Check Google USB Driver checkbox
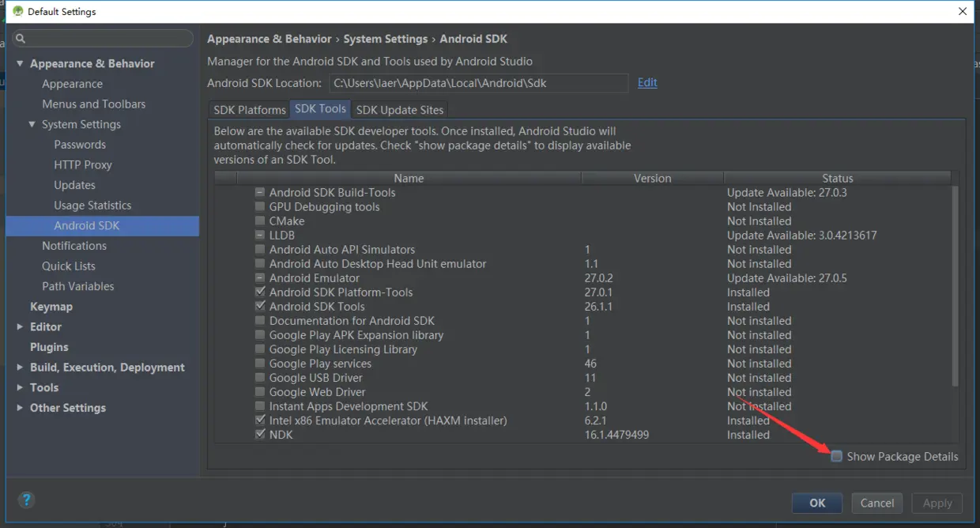Viewport: 980px width, 528px height. 260,378
